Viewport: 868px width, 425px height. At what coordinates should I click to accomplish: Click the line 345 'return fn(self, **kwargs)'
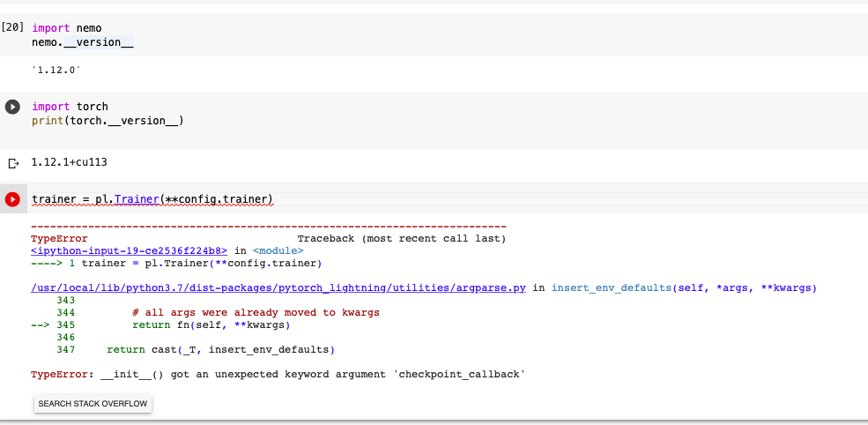click(211, 325)
